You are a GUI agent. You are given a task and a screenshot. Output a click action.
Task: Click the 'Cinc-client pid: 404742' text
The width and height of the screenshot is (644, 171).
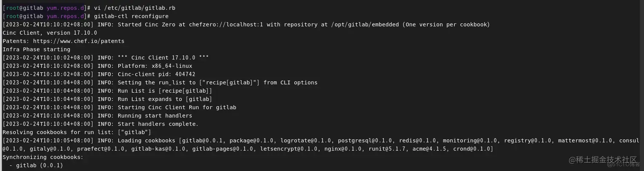[x=157, y=74]
